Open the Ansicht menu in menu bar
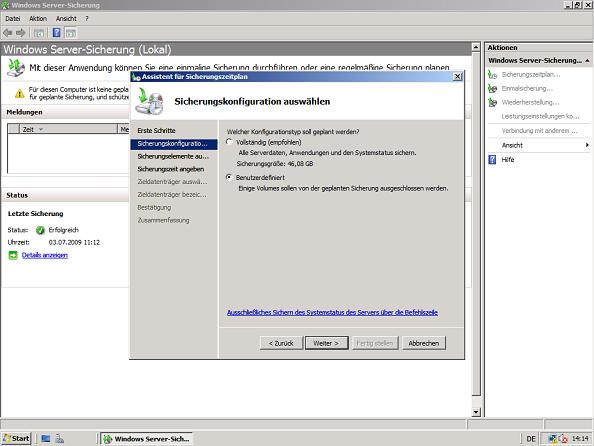This screenshot has height=446, width=594. [x=66, y=19]
